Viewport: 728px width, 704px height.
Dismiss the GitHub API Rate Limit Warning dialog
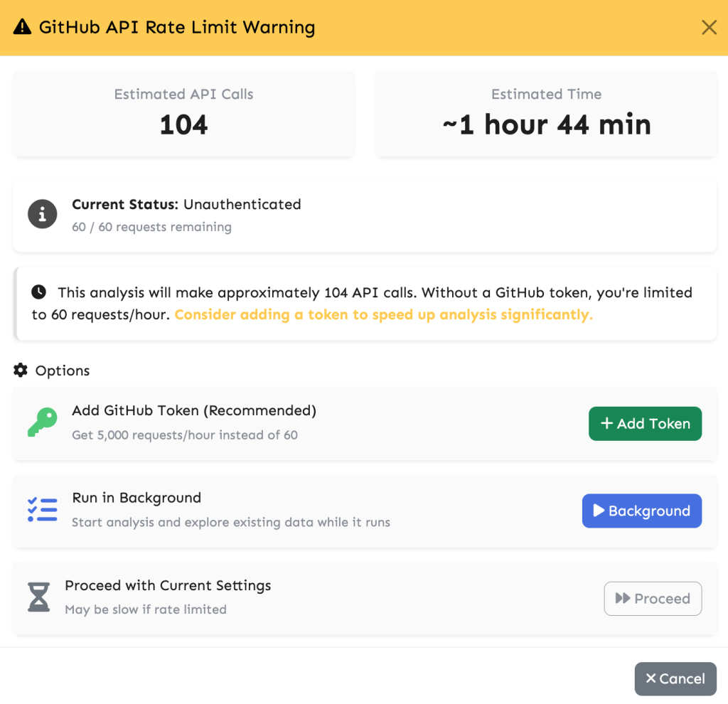[x=709, y=27]
